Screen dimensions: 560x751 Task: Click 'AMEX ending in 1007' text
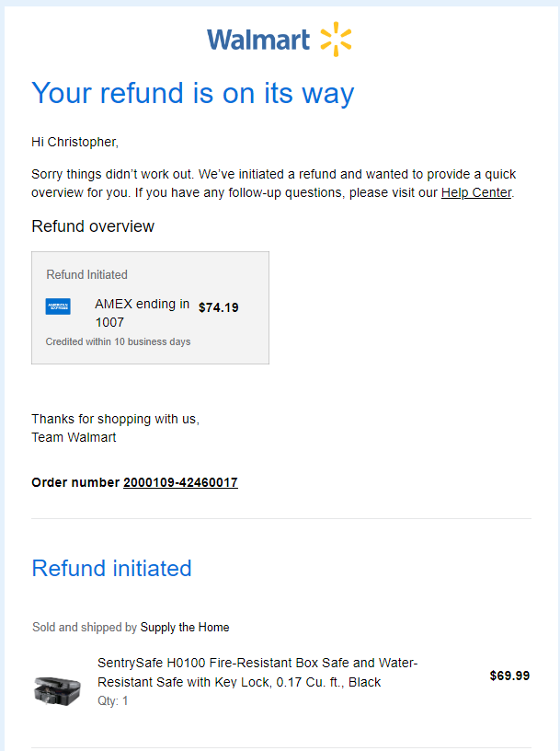coord(143,313)
